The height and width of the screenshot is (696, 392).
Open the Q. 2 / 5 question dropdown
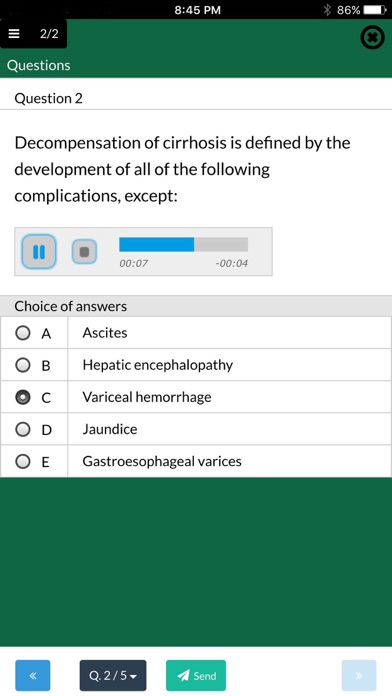click(113, 676)
